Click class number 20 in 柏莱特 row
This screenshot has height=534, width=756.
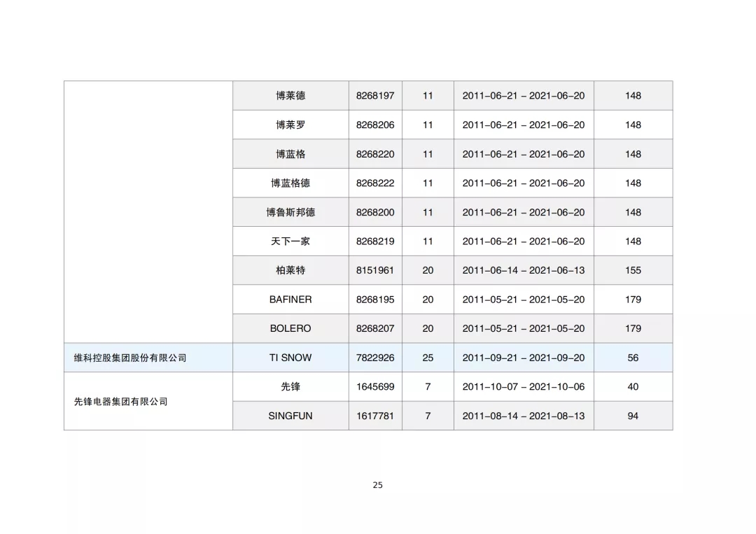[428, 270]
